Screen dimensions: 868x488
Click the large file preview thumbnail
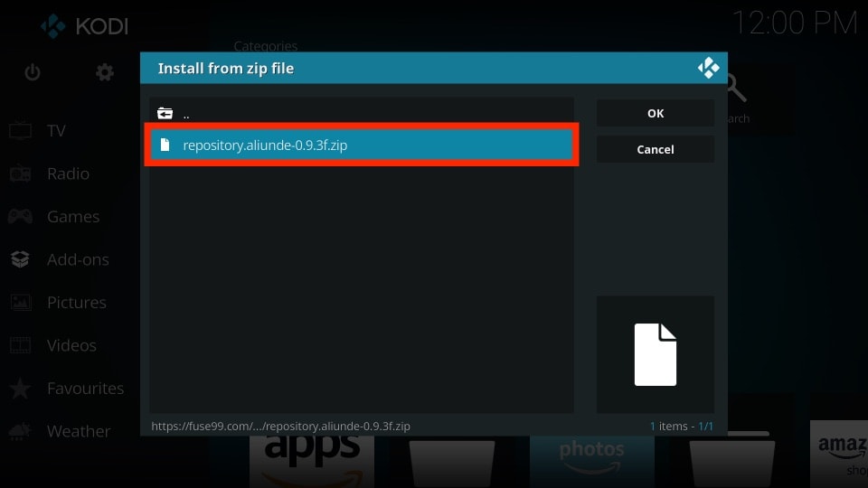point(655,354)
